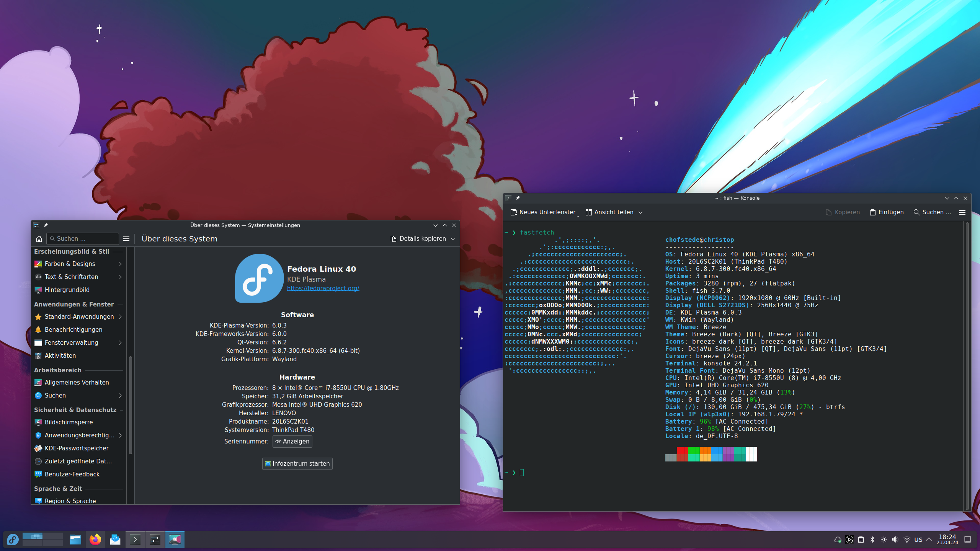
Task: Click the Infozentrum starten button
Action: pos(297,464)
